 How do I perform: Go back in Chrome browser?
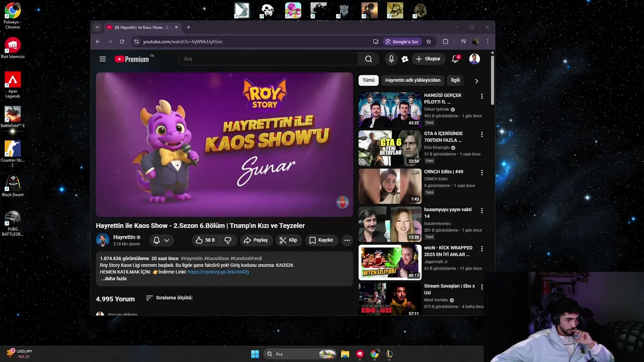point(98,42)
